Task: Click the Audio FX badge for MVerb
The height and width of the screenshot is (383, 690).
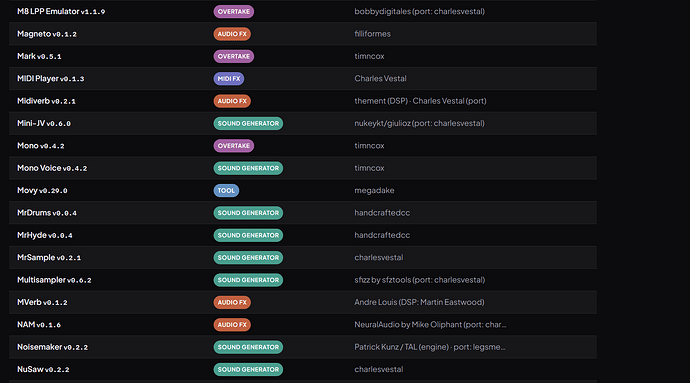Action: point(232,302)
